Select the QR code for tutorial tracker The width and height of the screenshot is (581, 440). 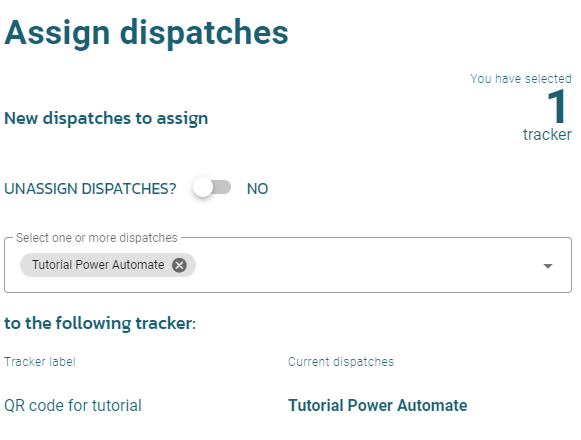pos(73,406)
